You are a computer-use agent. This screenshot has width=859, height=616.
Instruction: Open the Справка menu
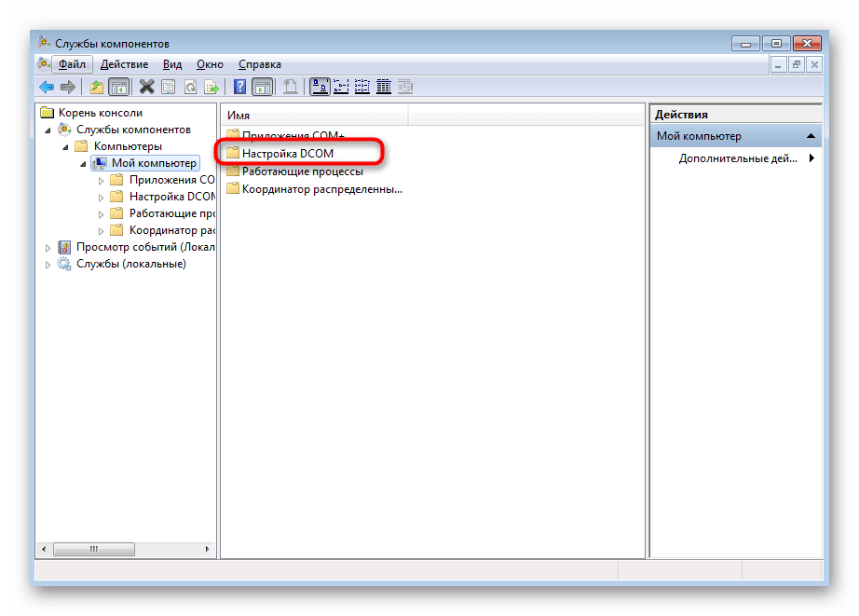tap(259, 64)
